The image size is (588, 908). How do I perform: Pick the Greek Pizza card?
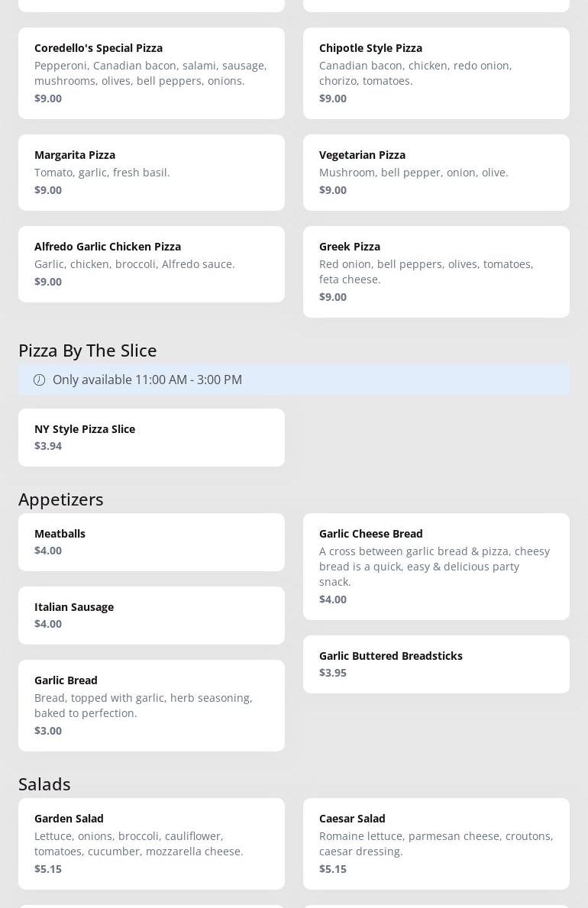tap(436, 272)
